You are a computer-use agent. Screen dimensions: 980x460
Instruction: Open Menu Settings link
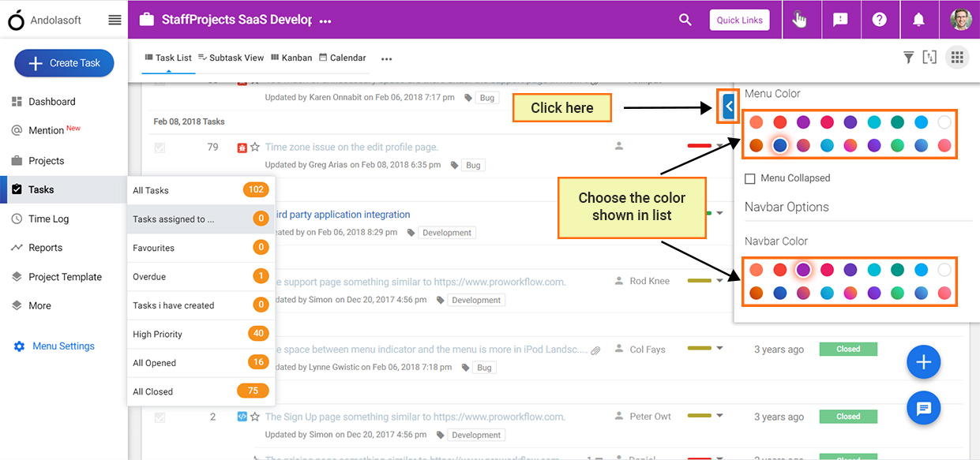coord(63,346)
